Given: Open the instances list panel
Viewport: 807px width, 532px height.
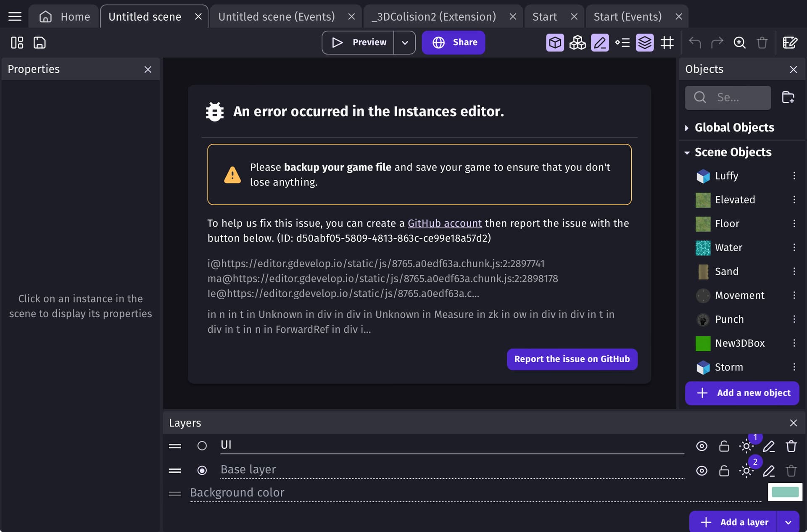Looking at the screenshot, I should tap(622, 42).
